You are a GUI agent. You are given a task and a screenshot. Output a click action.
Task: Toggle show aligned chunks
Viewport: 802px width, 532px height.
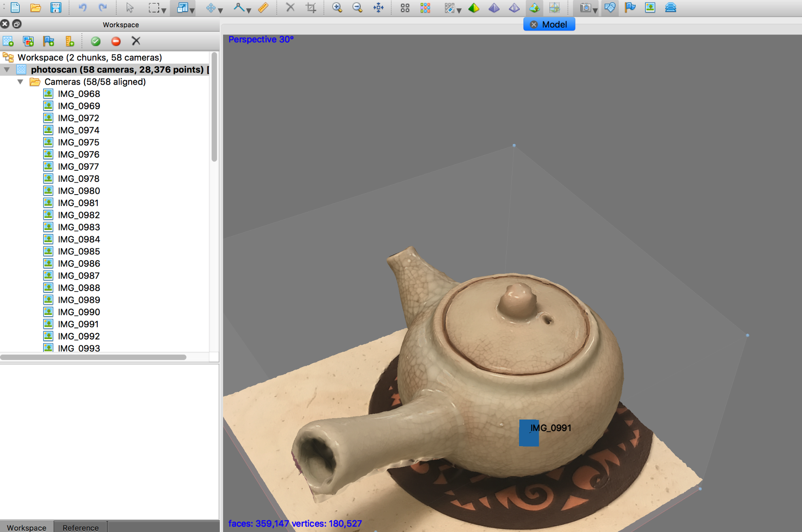pyautogui.click(x=671, y=7)
